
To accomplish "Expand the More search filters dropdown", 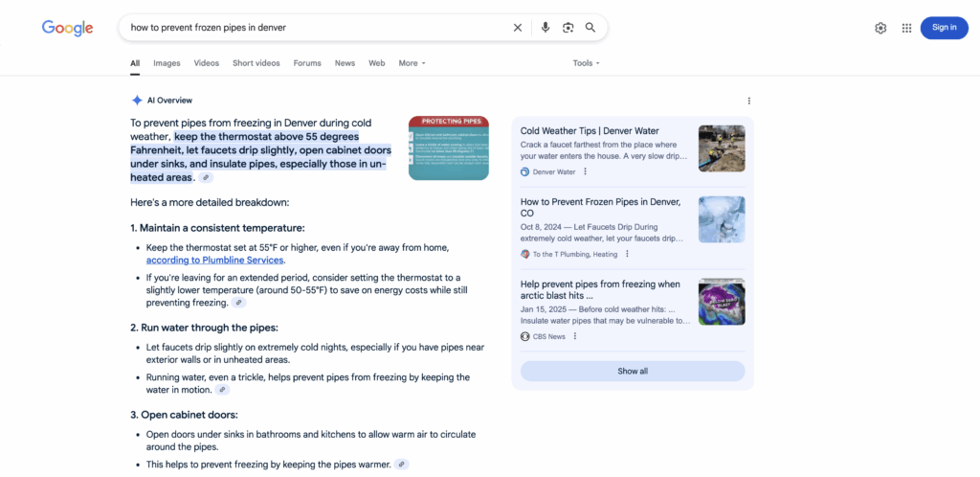I will coord(412,63).
